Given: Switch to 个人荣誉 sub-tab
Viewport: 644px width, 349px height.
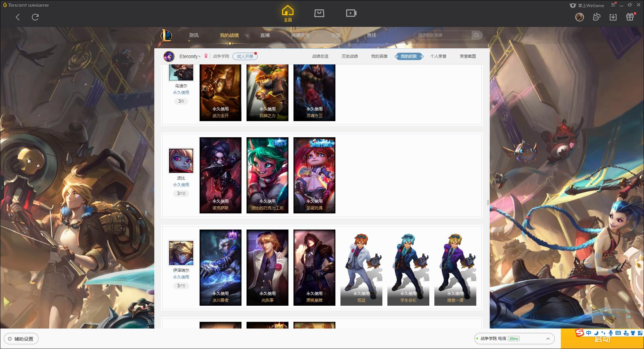Looking at the screenshot, I should point(438,56).
